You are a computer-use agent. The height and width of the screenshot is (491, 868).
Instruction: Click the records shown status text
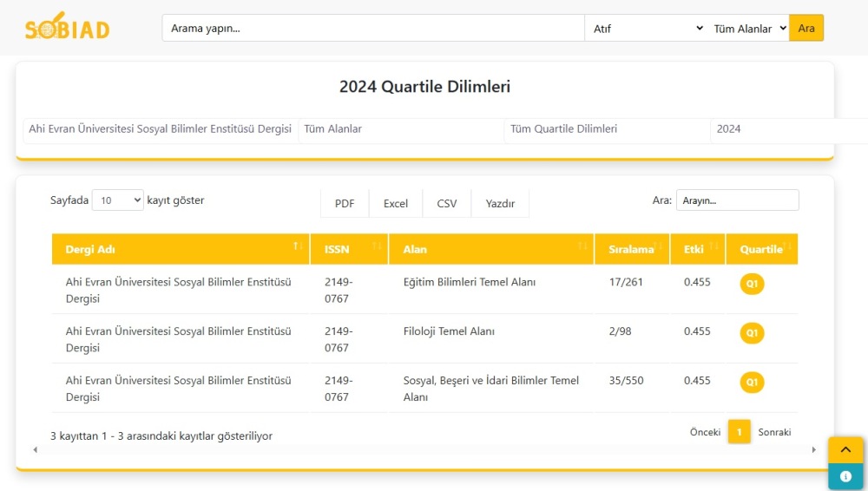coord(161,436)
